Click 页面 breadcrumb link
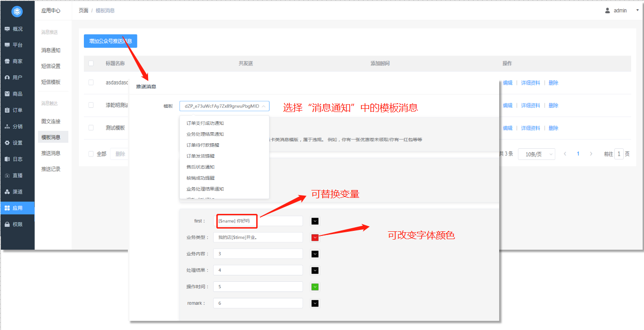The height and width of the screenshot is (330, 644). point(83,10)
